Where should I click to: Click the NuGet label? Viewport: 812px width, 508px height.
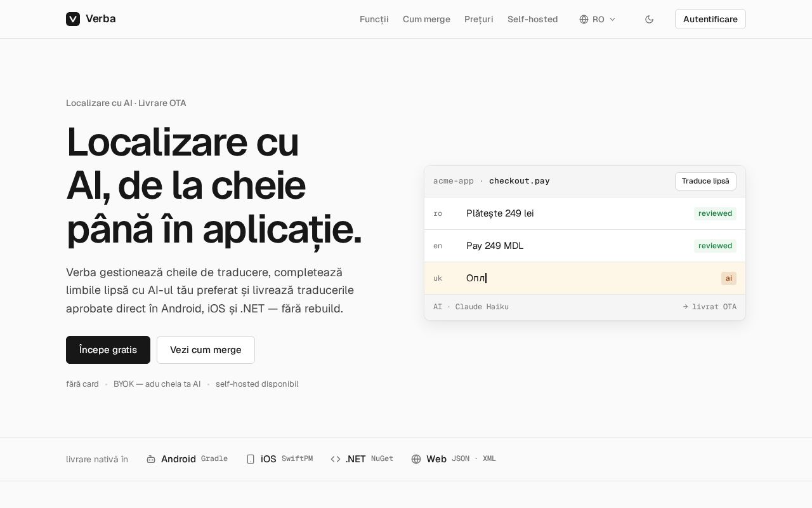382,459
